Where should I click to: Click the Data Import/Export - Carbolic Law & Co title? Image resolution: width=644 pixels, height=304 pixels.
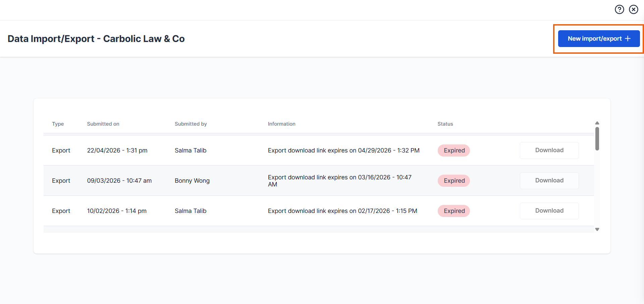(x=96, y=39)
